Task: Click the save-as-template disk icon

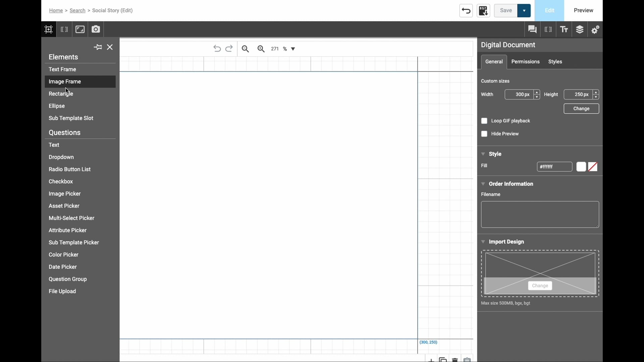Action: [x=484, y=11]
